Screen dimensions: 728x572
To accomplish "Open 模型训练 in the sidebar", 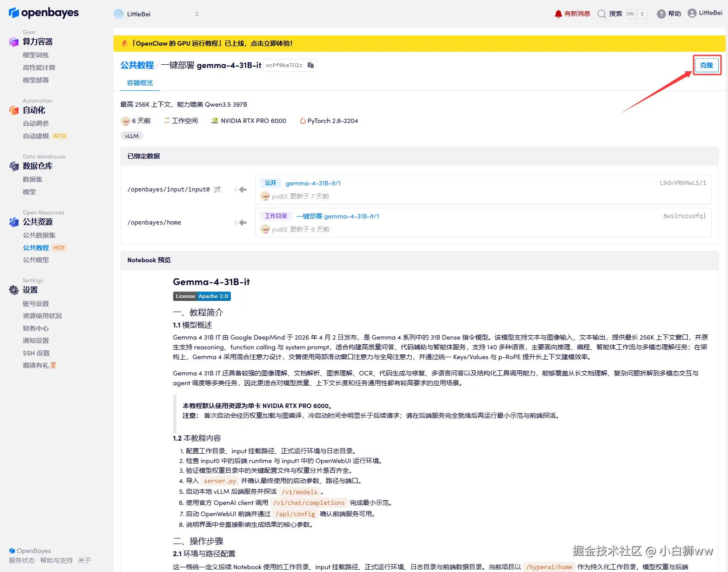I will click(x=36, y=55).
